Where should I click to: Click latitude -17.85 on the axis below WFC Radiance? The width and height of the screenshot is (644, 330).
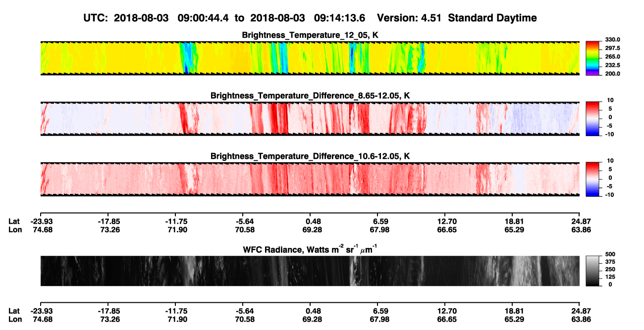(x=108, y=311)
